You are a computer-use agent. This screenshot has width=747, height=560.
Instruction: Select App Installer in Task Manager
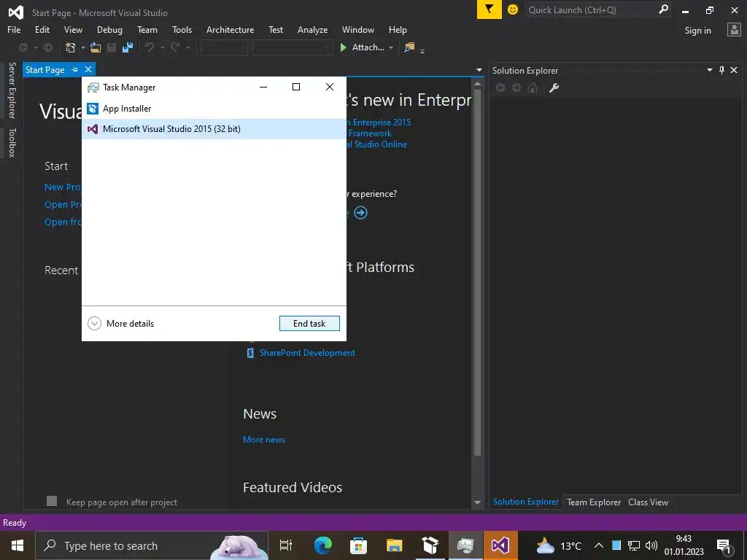click(214, 109)
